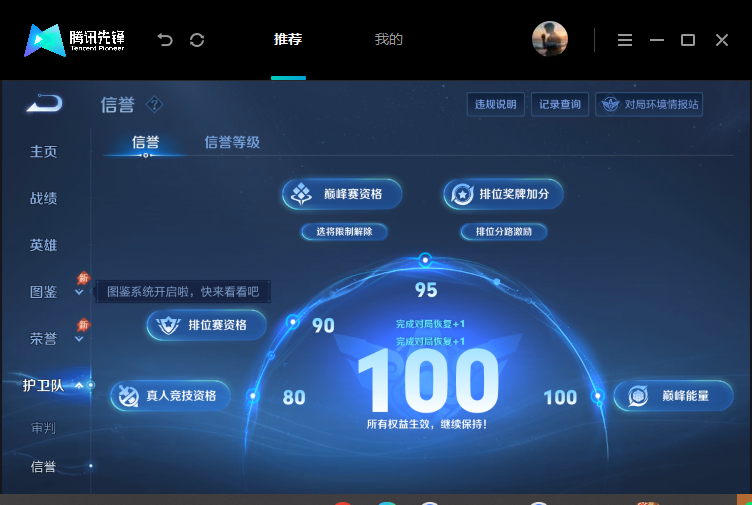
Task: Click the 巅峰能量 badge
Action: (x=673, y=396)
